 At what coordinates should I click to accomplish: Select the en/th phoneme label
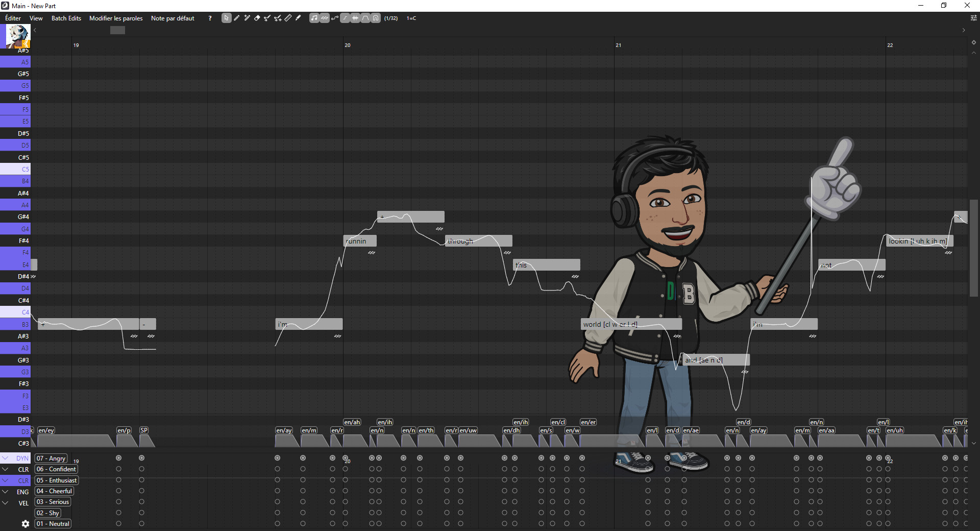(426, 430)
